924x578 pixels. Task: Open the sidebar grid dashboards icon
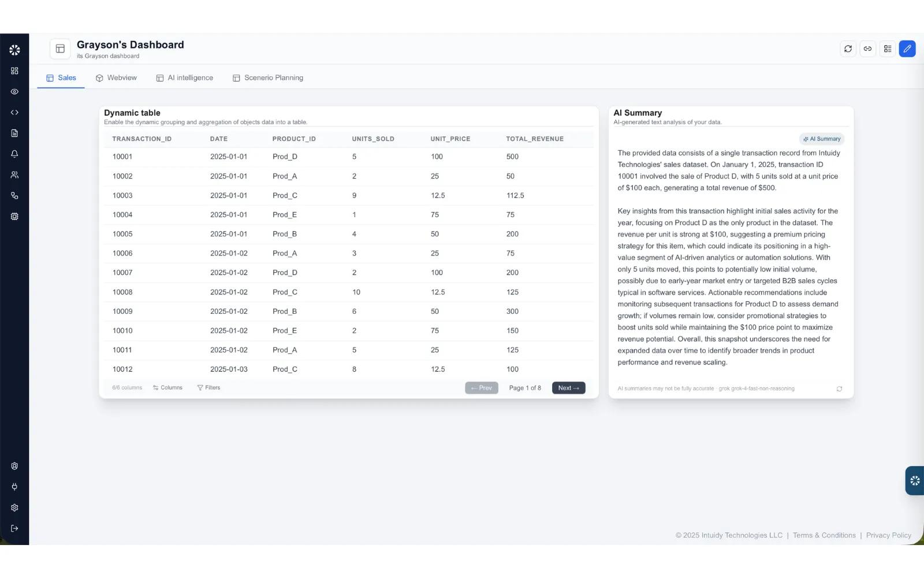pyautogui.click(x=14, y=71)
